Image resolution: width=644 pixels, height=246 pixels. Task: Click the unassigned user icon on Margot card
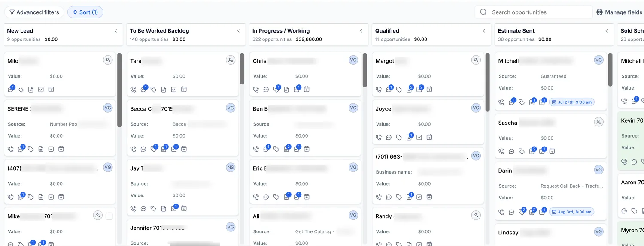[476, 60]
